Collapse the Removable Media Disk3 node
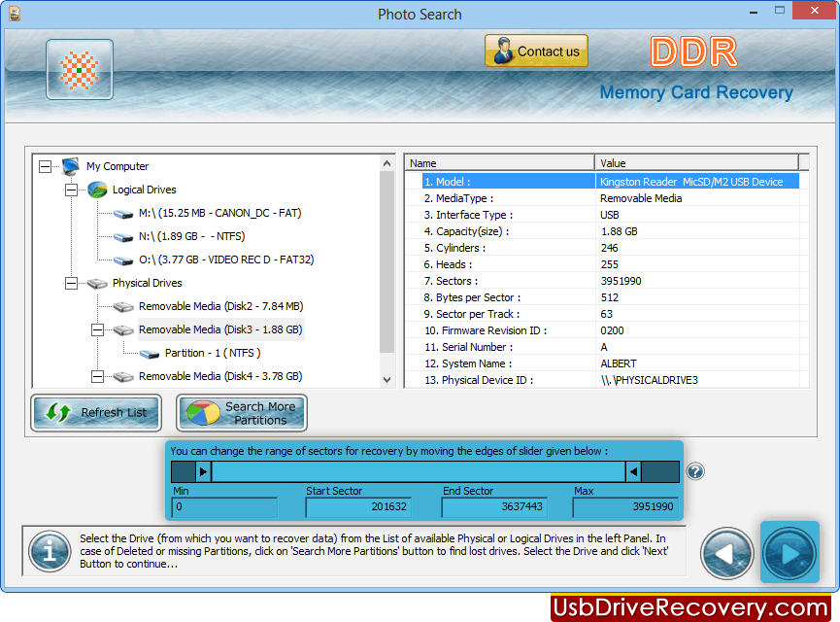 (97, 329)
